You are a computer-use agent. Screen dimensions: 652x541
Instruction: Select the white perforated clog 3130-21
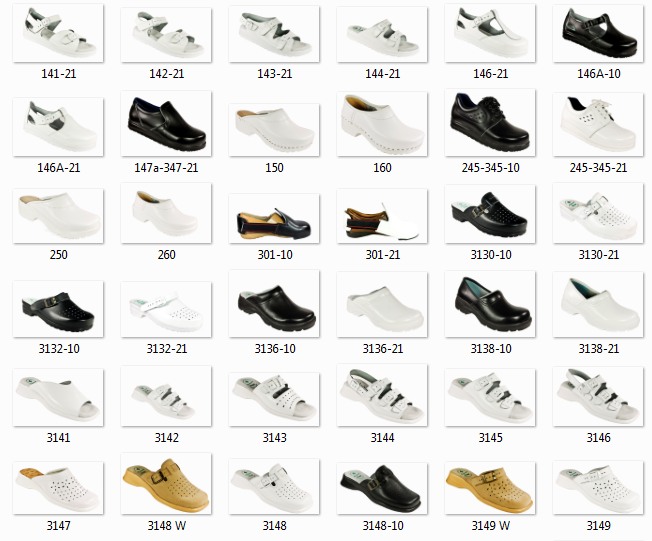(x=598, y=213)
